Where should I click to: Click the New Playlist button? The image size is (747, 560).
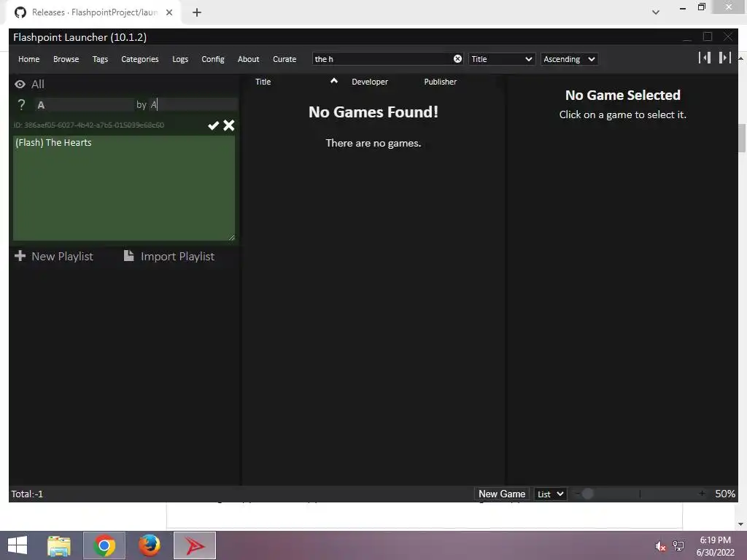click(x=54, y=256)
